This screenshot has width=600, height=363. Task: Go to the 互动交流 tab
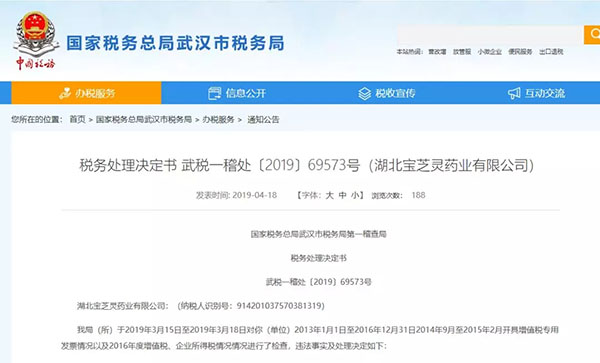tap(536, 93)
